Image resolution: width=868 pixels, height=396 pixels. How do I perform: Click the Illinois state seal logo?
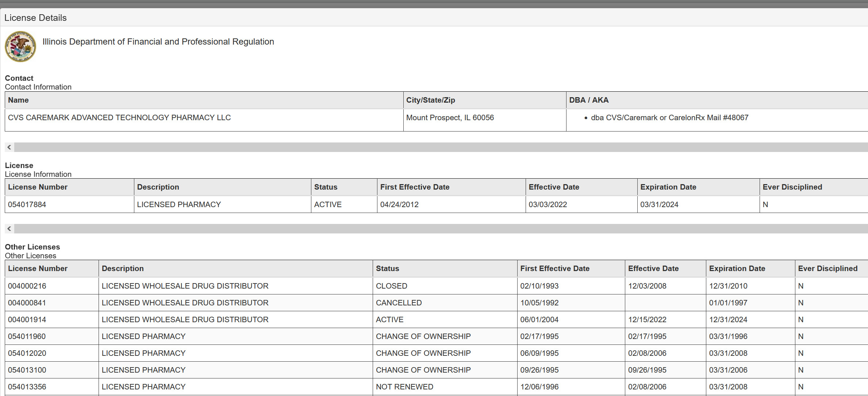click(20, 47)
